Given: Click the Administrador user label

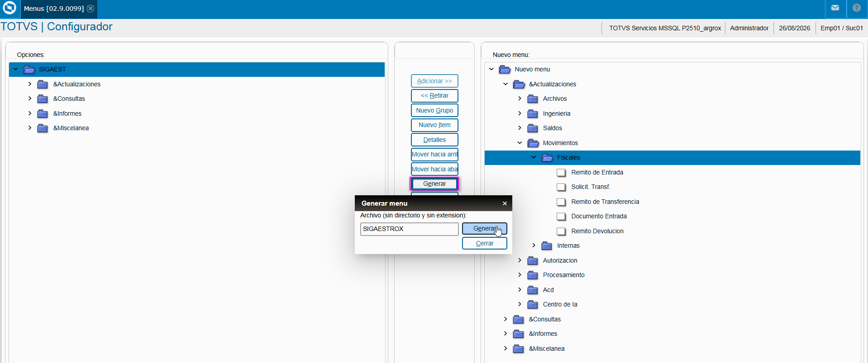Looking at the screenshot, I should point(749,28).
